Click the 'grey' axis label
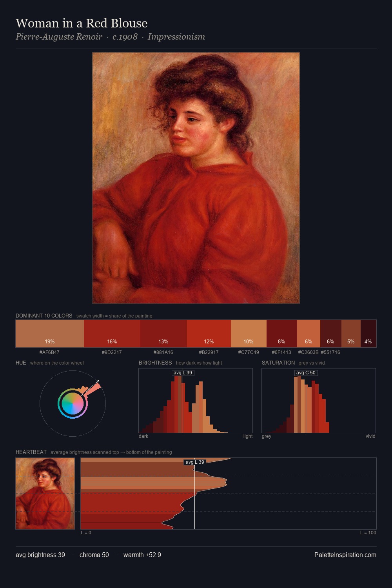 click(267, 436)
